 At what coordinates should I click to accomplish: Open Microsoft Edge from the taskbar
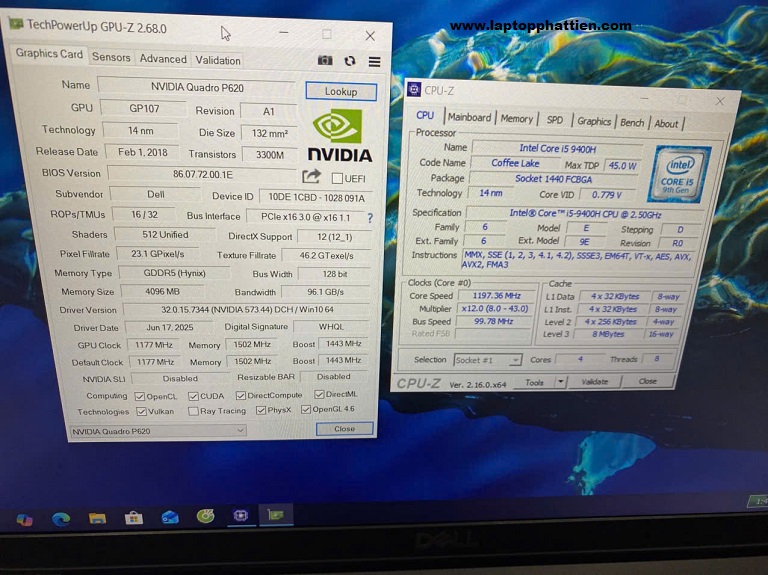point(61,517)
